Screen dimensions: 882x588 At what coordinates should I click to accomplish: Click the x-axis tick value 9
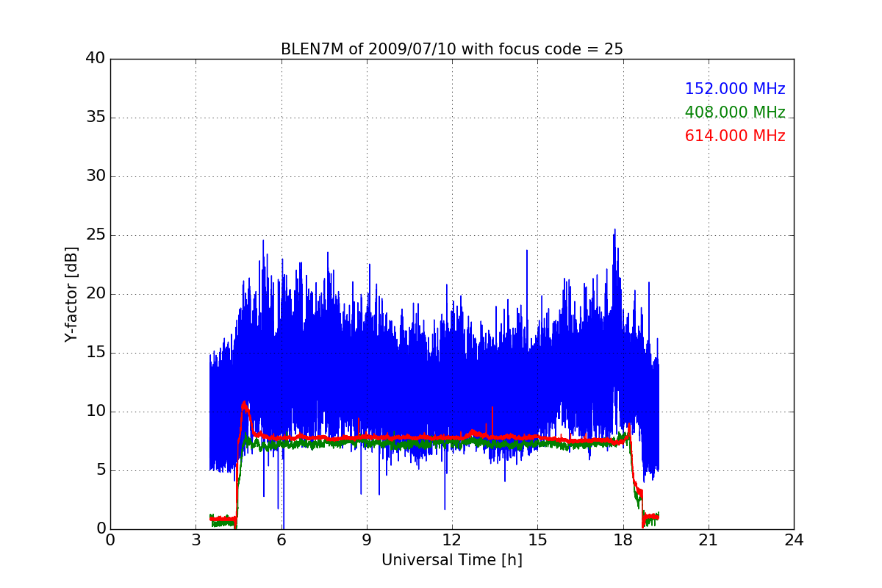(367, 540)
